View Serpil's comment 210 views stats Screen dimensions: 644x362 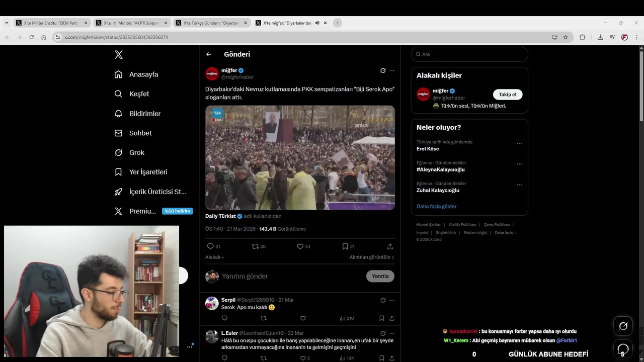coord(347,318)
